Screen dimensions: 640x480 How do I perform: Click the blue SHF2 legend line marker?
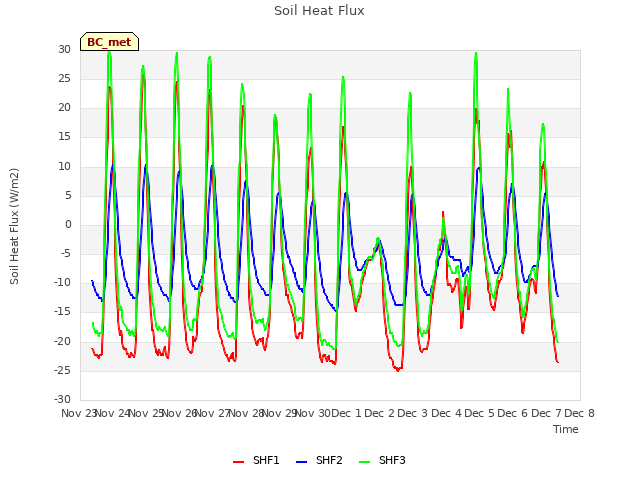click(x=301, y=462)
